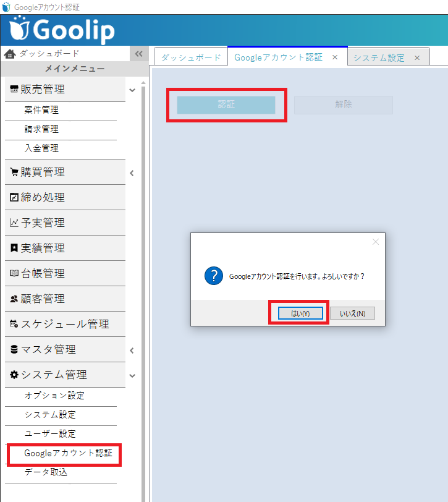Click the 締め処理 icon
This screenshot has width=448, height=502.
tap(14, 197)
